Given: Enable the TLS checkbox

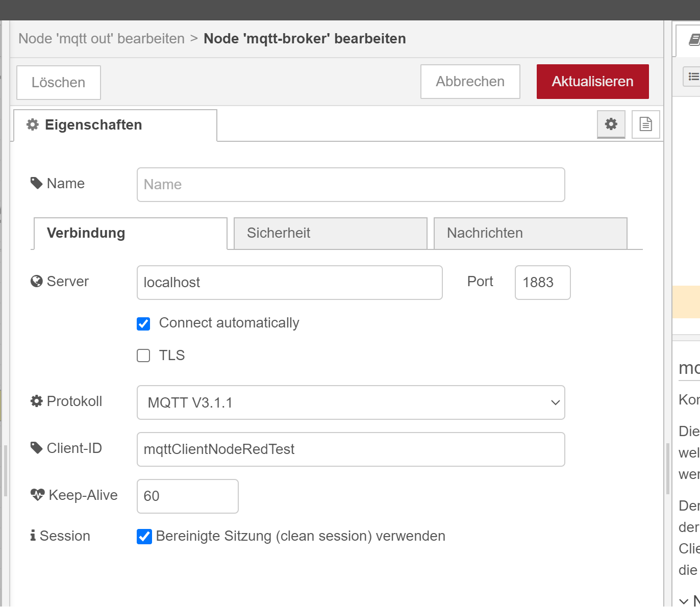Looking at the screenshot, I should 143,356.
